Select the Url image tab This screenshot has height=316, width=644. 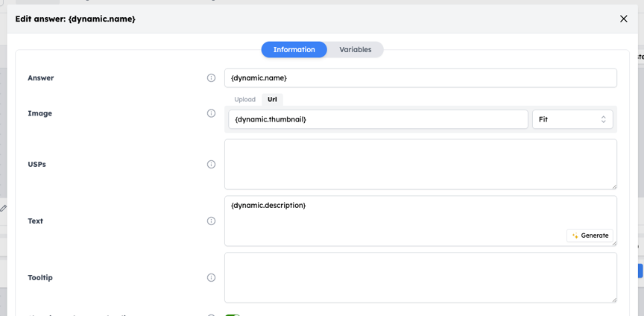click(272, 99)
